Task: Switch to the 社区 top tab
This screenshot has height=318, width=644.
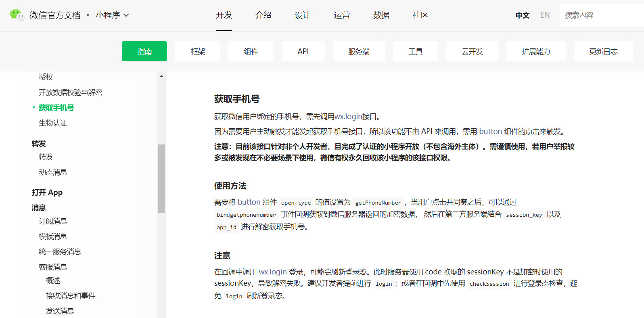Action: click(x=420, y=15)
